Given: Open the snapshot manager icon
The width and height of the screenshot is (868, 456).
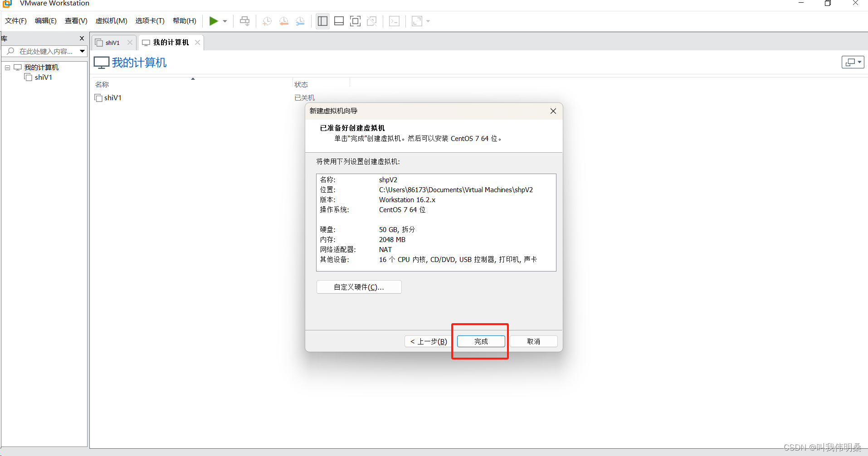Looking at the screenshot, I should (x=300, y=21).
